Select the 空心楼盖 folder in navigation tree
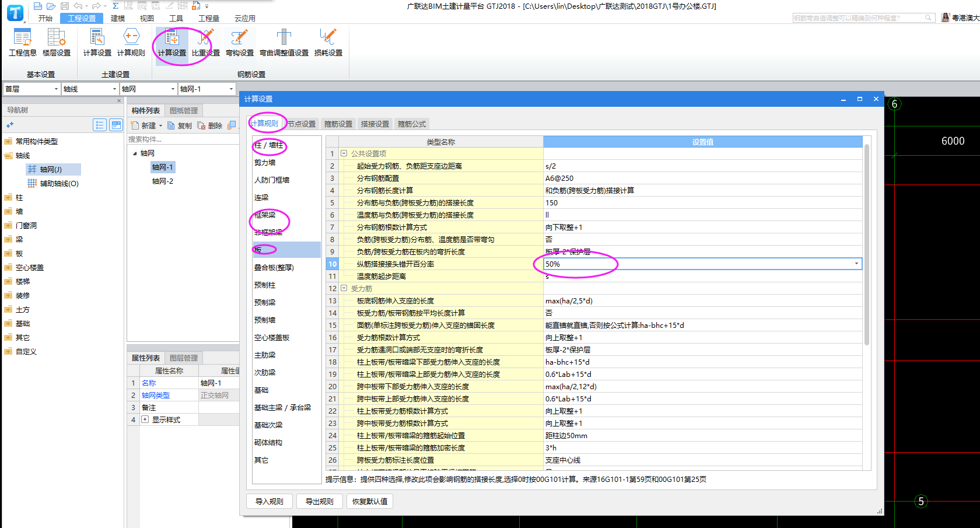The image size is (980, 528). tap(30, 267)
